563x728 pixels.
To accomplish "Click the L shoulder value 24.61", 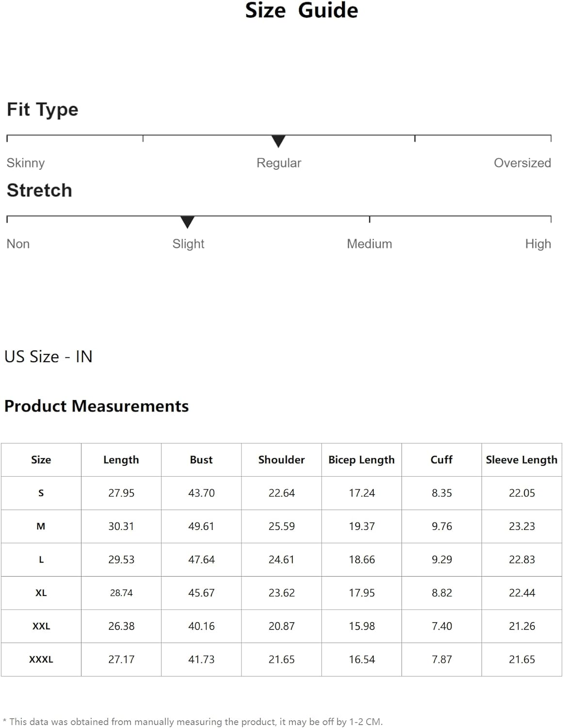I will pyautogui.click(x=282, y=560).
